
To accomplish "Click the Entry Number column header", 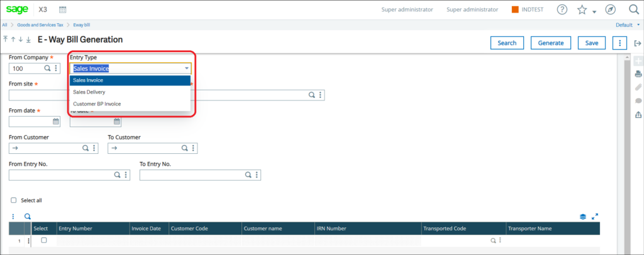I will pyautogui.click(x=93, y=229).
